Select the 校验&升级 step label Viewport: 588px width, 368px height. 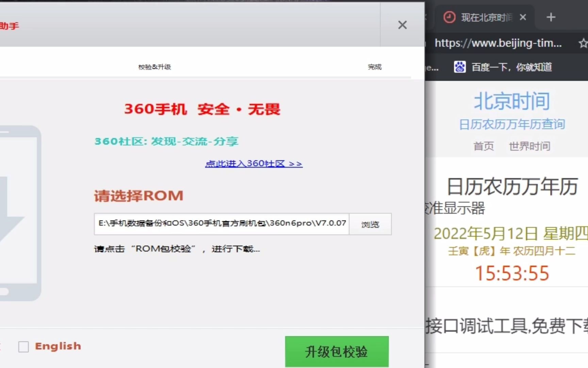pyautogui.click(x=154, y=67)
